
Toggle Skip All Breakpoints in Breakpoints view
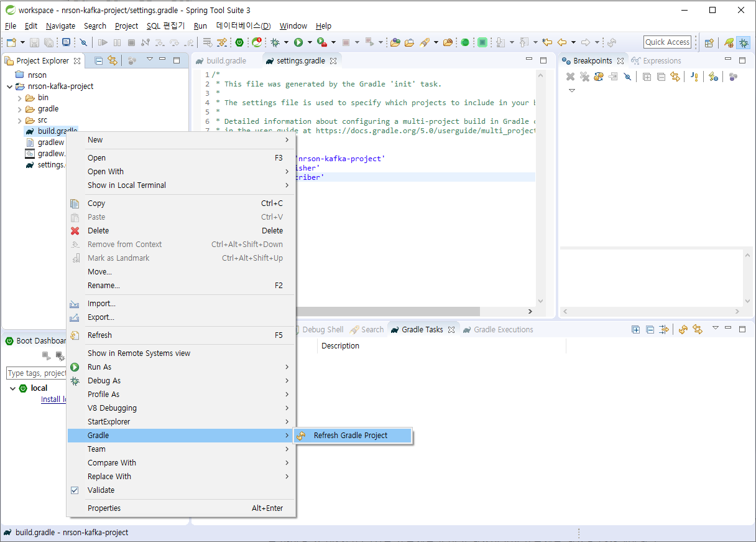coord(627,77)
